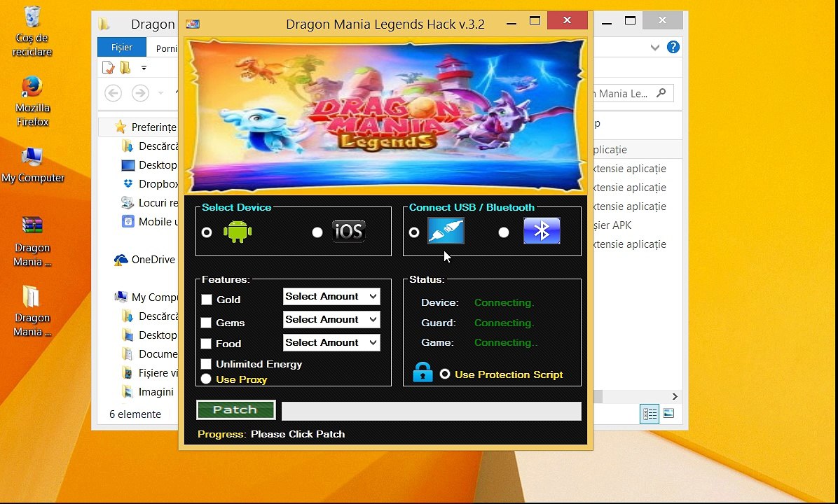Expand the Explorer ribbon chevron
The image size is (838, 504).
654,48
